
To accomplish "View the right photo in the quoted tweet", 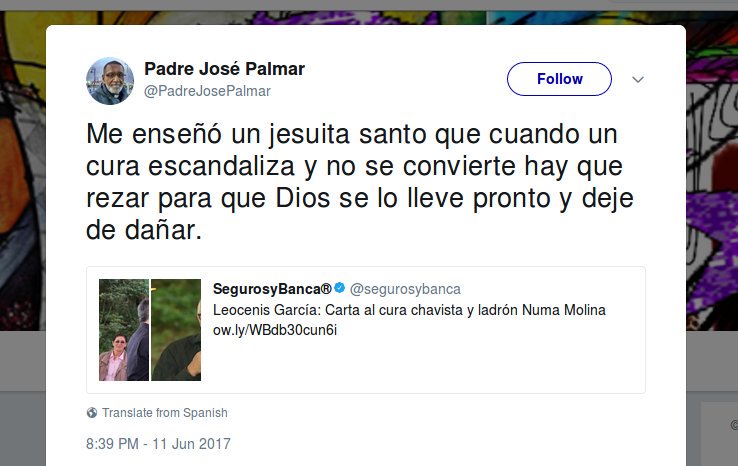I will pyautogui.click(x=176, y=329).
